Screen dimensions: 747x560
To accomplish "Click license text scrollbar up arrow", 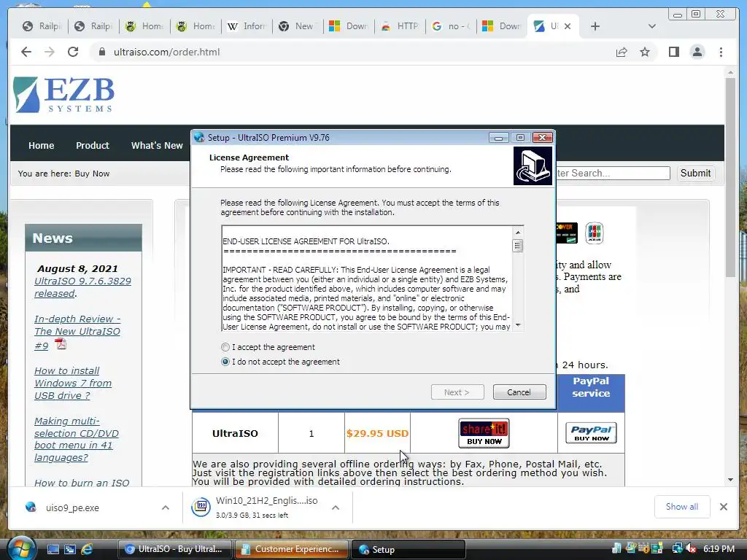I will [518, 232].
